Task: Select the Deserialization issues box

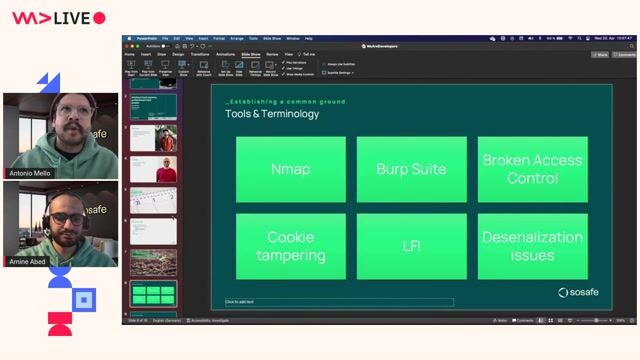Action: (x=533, y=247)
